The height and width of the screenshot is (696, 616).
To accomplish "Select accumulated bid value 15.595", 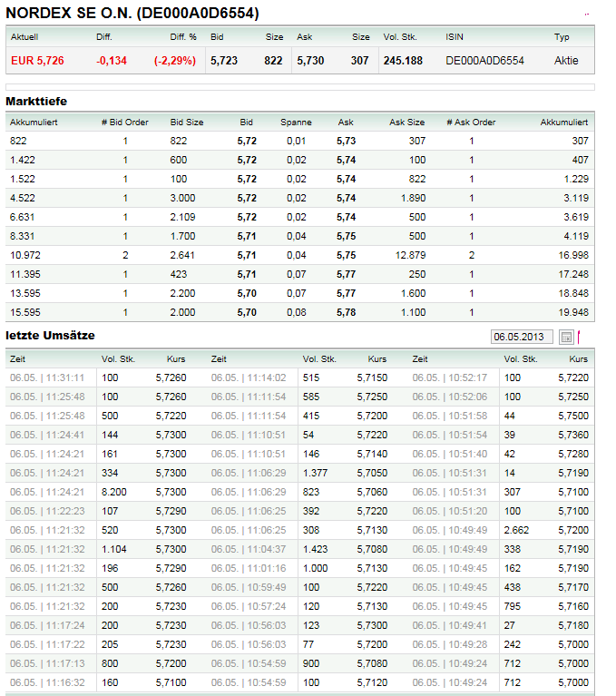I will [24, 312].
